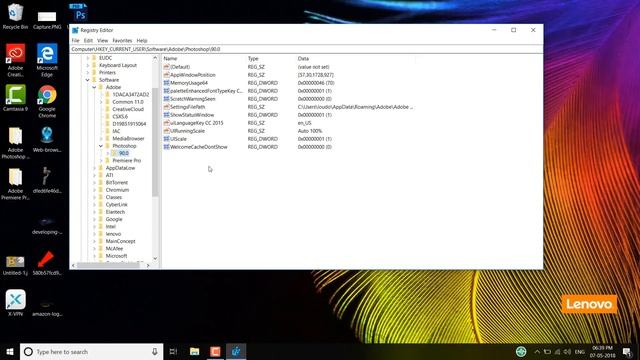Expand the Common 11.0 key

pos(101,102)
